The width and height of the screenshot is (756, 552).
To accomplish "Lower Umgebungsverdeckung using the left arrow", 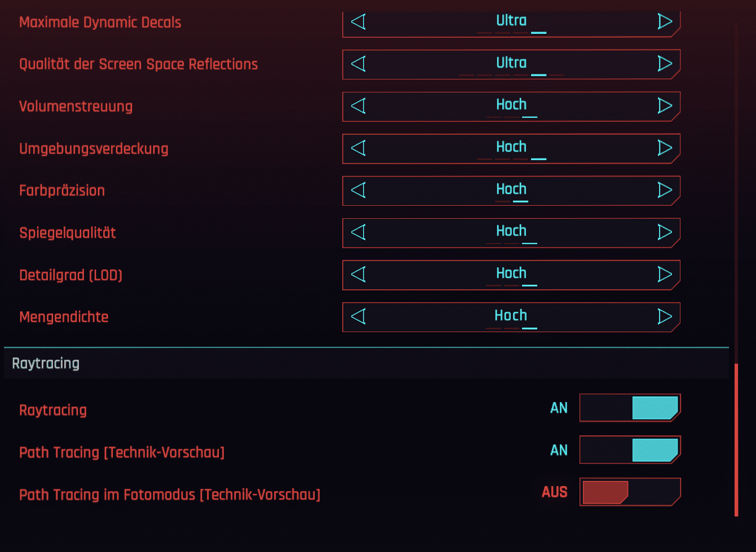I will tap(359, 148).
